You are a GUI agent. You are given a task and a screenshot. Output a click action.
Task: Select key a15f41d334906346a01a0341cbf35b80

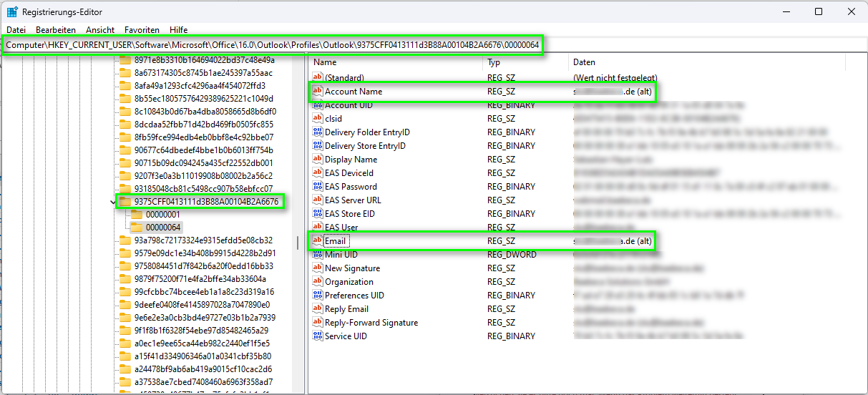coord(203,356)
